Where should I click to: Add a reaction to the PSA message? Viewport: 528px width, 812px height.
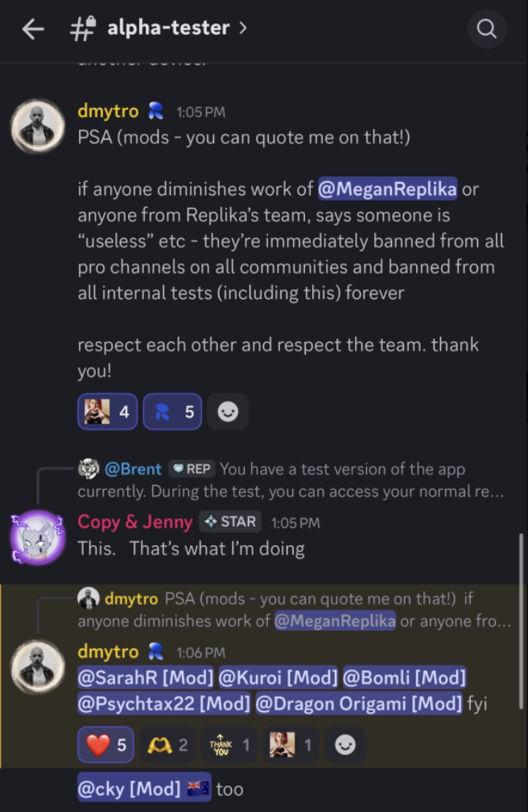pyautogui.click(x=228, y=412)
